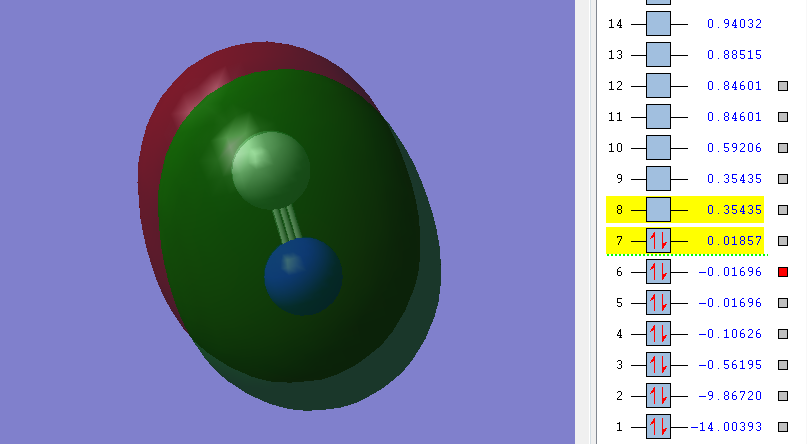
Task: Select the occupied box of orbital 4
Action: click(658, 333)
